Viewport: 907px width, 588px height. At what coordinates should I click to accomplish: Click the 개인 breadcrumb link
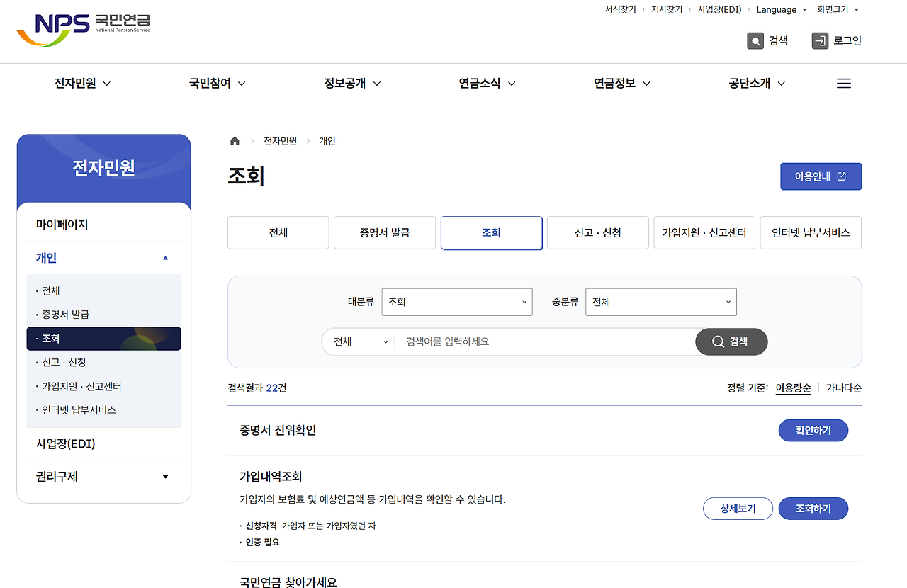(x=327, y=141)
